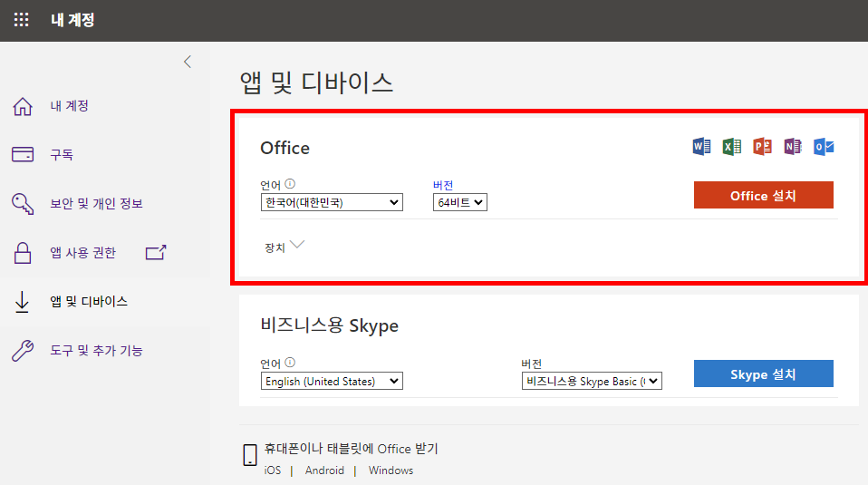Click the OneNote app icon
Screen dimensions: 868x485
click(793, 146)
